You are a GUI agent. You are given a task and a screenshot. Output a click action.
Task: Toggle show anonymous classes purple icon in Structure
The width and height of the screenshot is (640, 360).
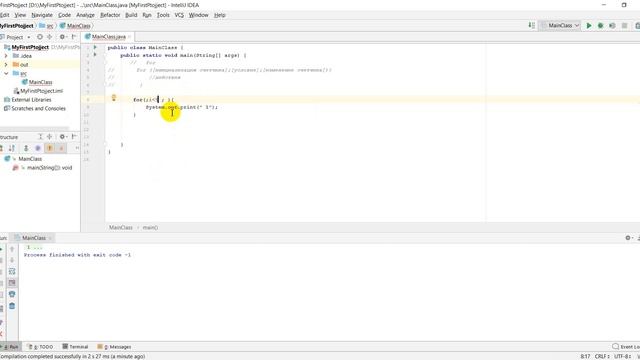38,148
